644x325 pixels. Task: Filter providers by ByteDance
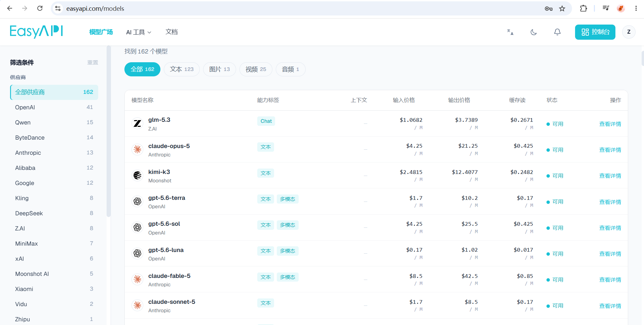click(x=54, y=138)
